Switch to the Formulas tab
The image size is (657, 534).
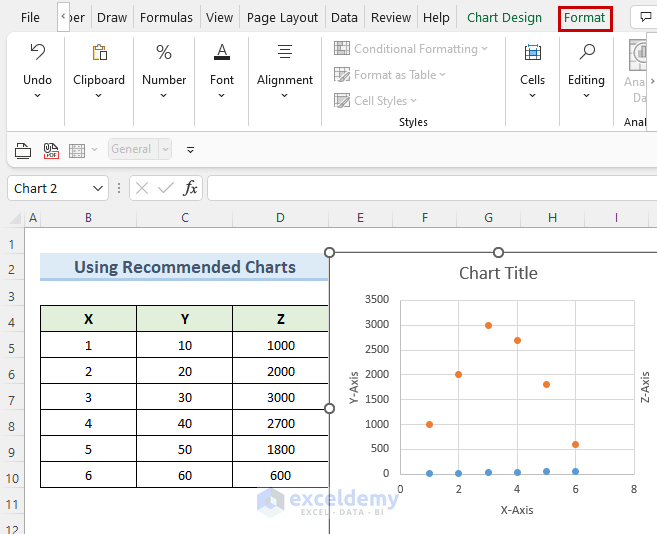[x=166, y=18]
